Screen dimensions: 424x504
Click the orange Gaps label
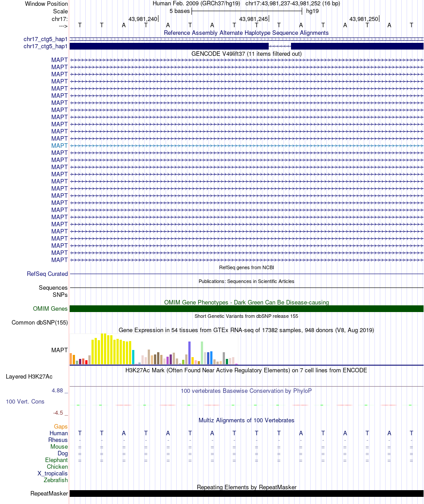61,426
